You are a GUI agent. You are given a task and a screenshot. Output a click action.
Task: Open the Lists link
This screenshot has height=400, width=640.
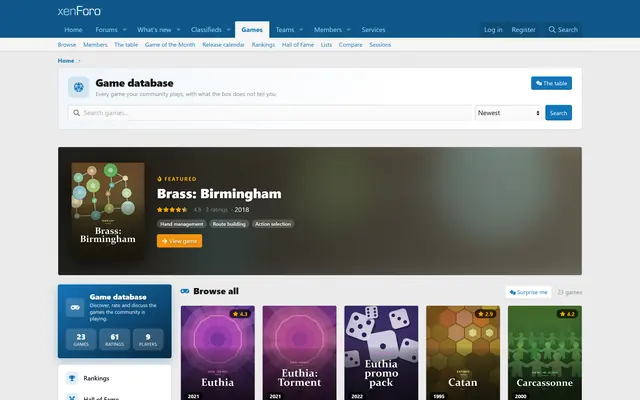326,45
